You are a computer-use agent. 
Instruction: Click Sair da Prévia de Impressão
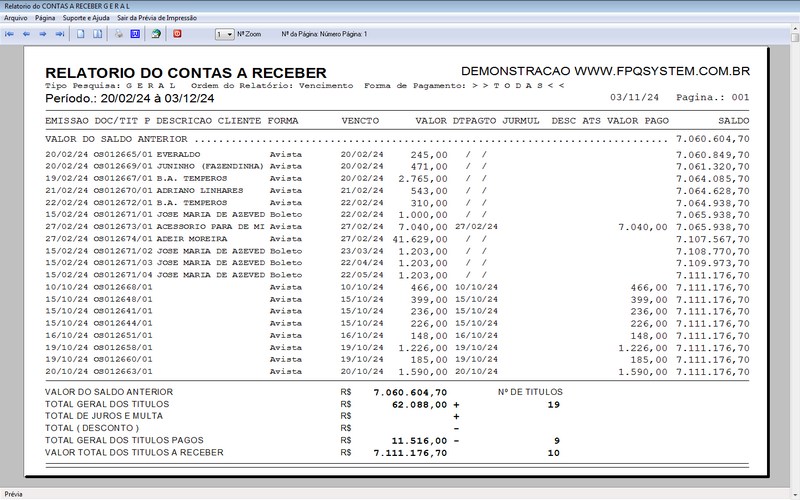click(157, 18)
